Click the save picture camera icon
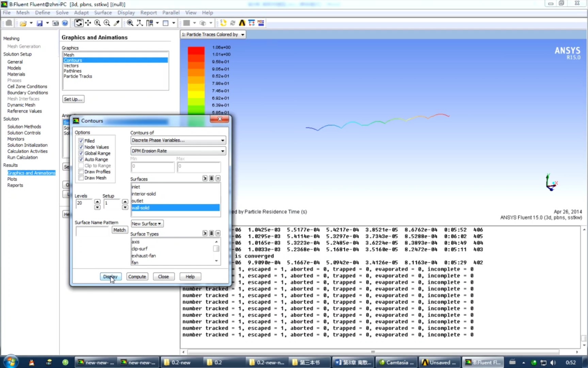588x368 pixels. [x=55, y=23]
